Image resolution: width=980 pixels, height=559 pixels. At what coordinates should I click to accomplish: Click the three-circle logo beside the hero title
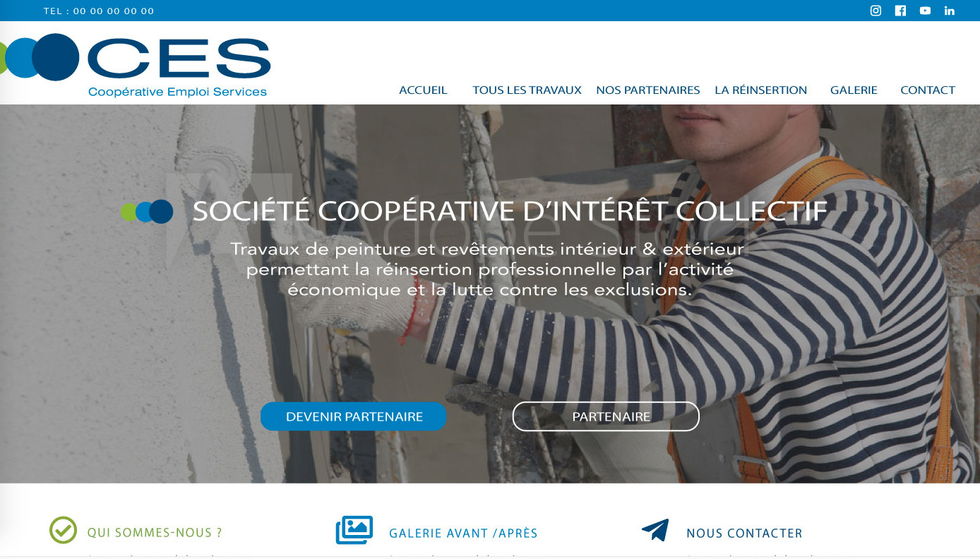click(x=147, y=212)
